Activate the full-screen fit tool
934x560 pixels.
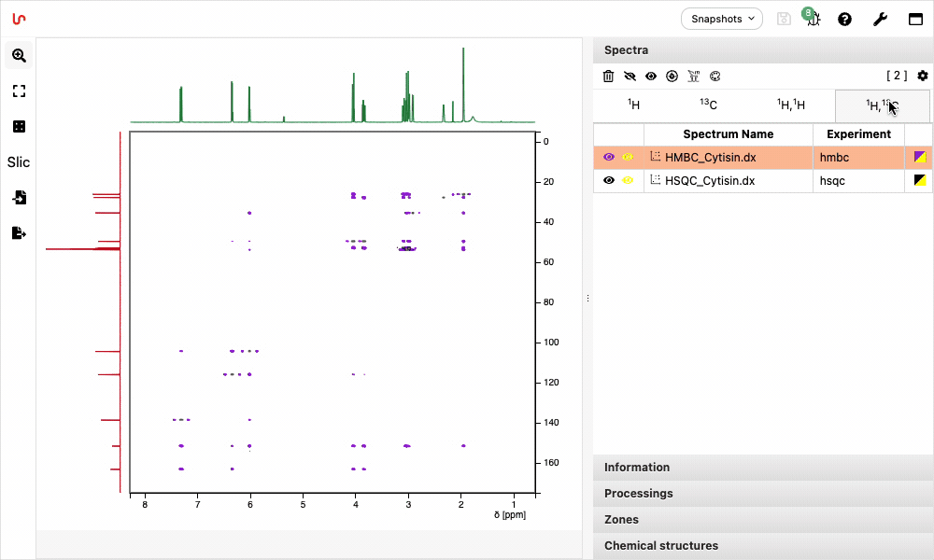click(19, 91)
